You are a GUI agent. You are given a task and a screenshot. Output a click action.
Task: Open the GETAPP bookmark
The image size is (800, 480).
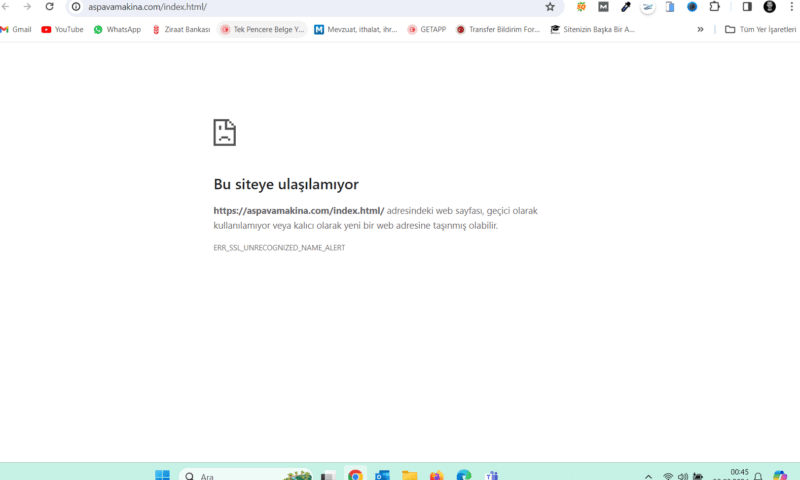(x=426, y=30)
